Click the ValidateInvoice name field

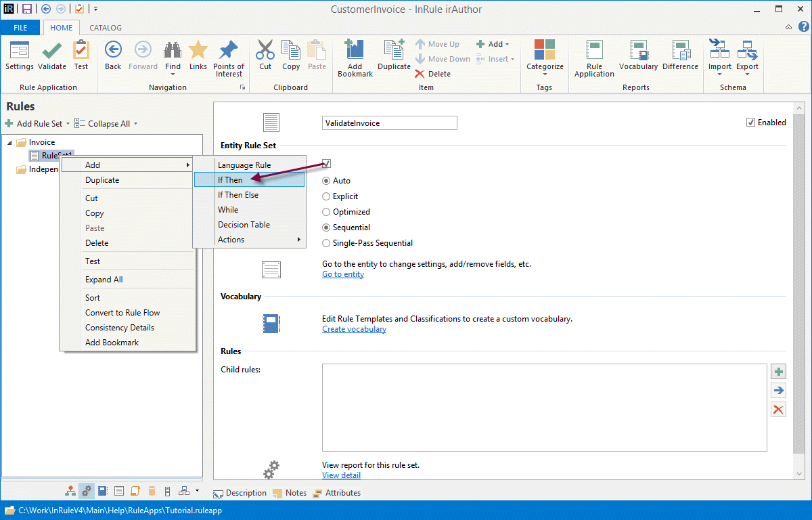coord(389,123)
